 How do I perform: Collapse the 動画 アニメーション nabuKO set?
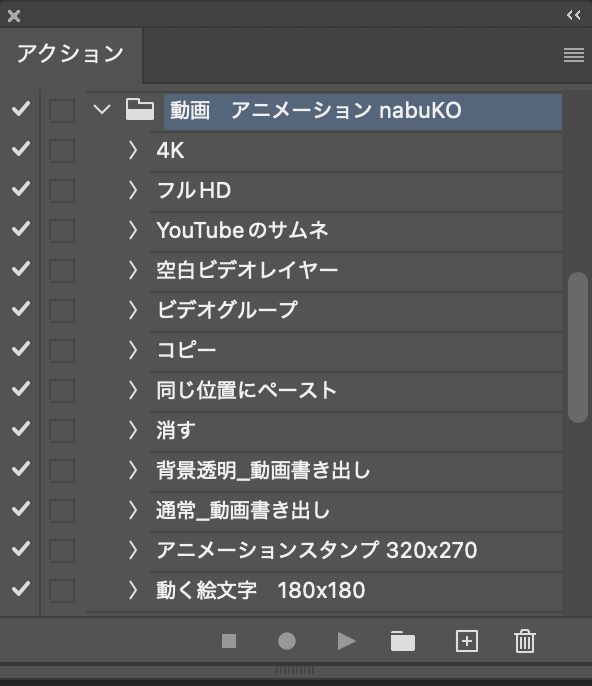[102, 109]
